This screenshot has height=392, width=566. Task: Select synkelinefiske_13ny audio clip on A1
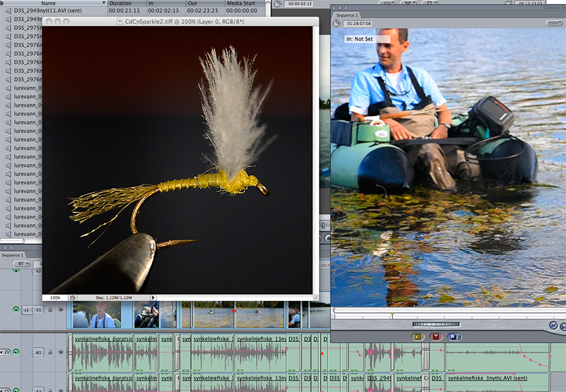(x=260, y=352)
